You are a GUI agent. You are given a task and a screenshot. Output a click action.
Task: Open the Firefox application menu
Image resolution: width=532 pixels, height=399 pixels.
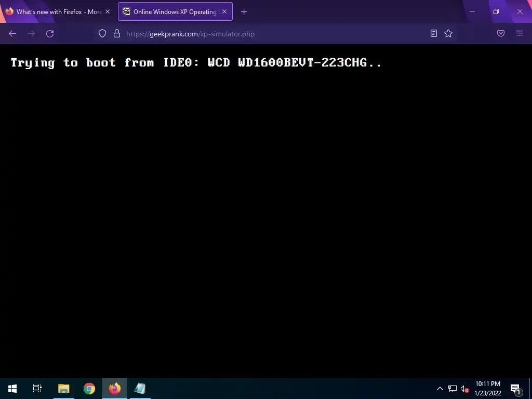pos(520,33)
